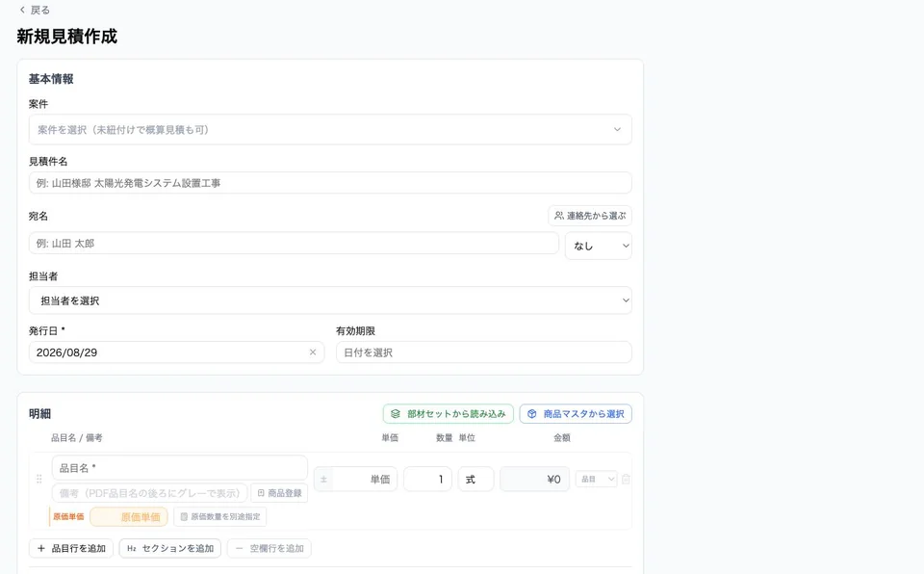Click 品目行を追加 button
Viewport: 924px width, 574px height.
tap(70, 548)
